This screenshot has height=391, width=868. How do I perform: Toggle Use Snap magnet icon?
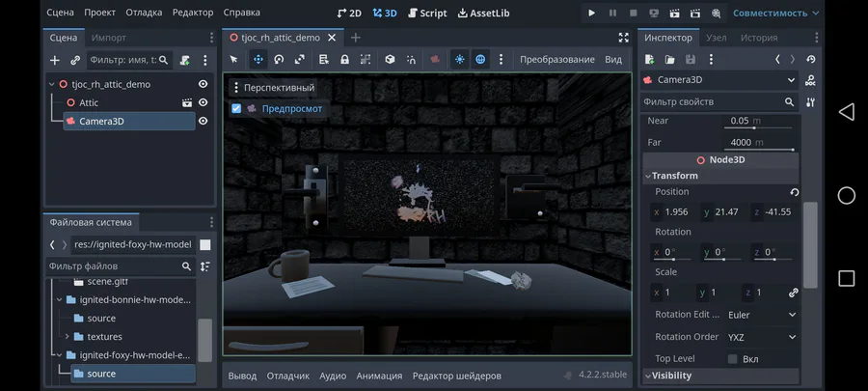tap(411, 59)
